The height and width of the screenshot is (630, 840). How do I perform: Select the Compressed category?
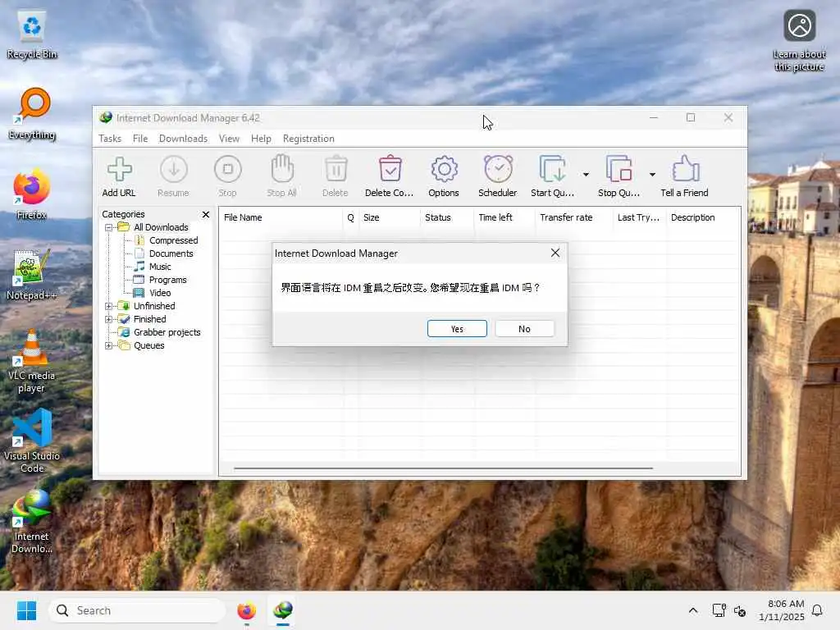(x=173, y=240)
